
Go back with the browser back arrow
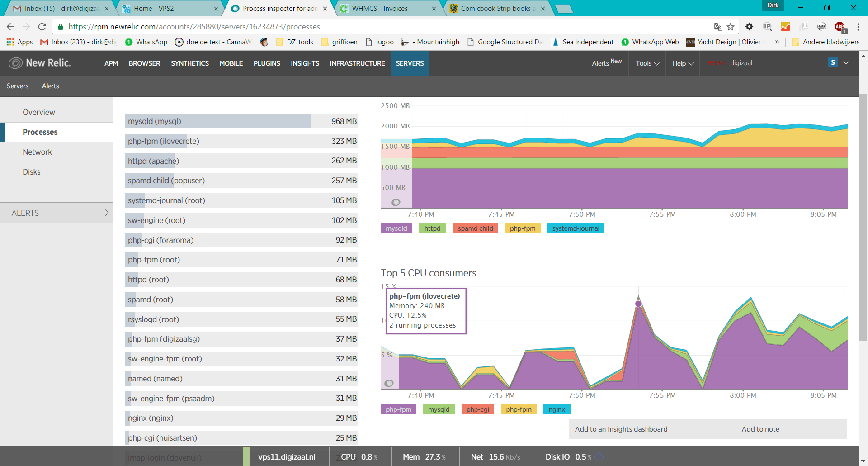pyautogui.click(x=10, y=27)
